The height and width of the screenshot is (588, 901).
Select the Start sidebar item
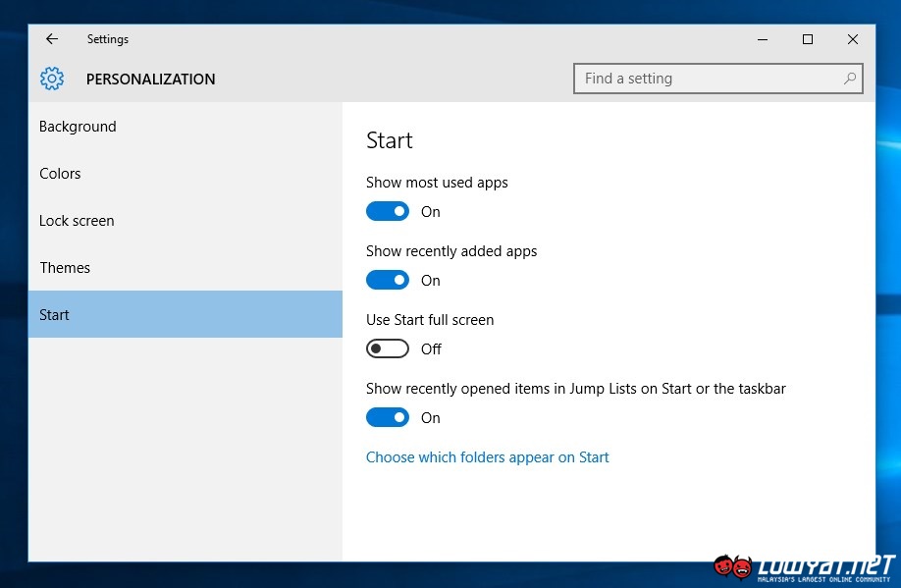tap(55, 315)
